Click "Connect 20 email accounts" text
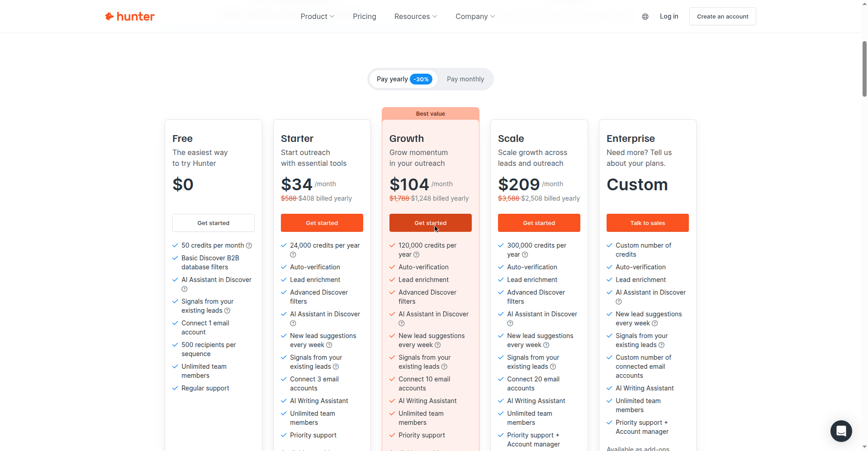Viewport: 868px width, 451px height. coord(533,384)
